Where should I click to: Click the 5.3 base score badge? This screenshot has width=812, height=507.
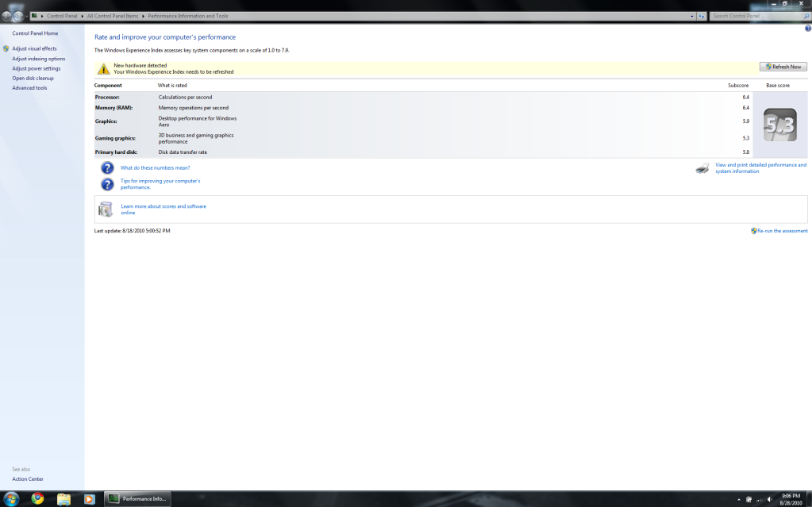[780, 125]
